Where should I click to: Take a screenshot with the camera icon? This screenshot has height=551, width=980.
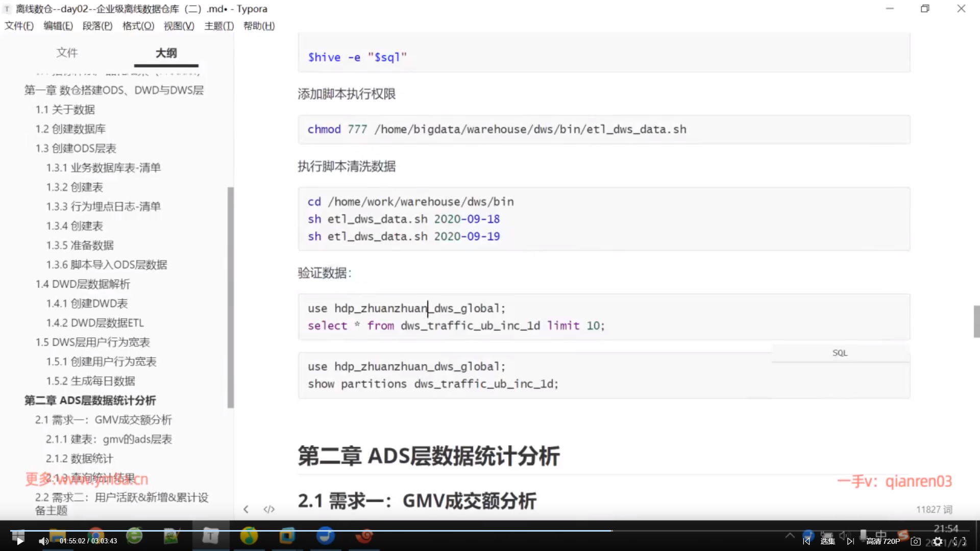pyautogui.click(x=916, y=541)
